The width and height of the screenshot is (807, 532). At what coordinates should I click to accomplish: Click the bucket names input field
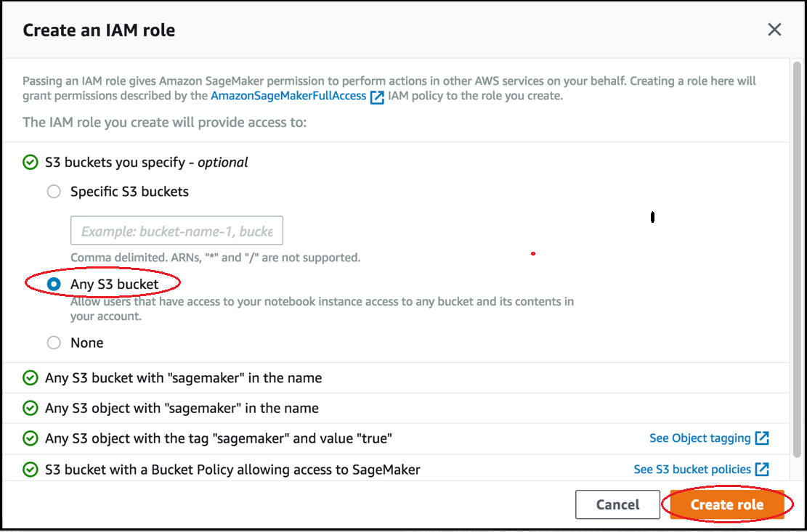177,230
